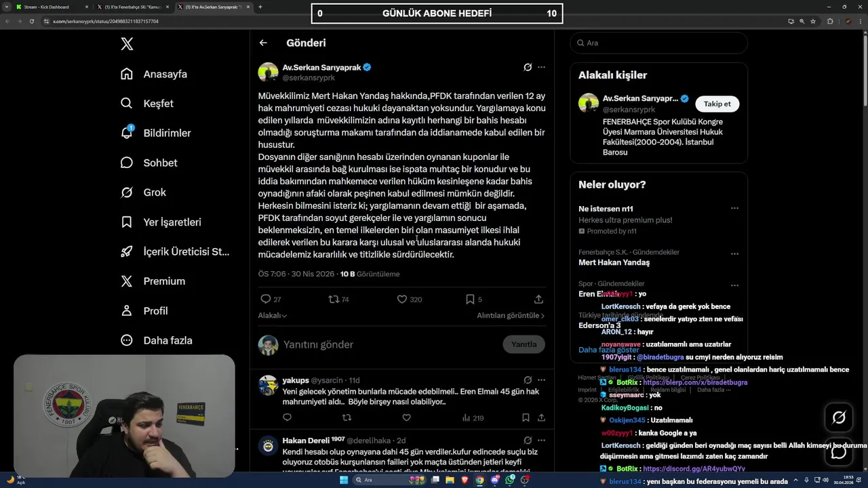
Task: Repost the yakups reply
Action: point(347,418)
